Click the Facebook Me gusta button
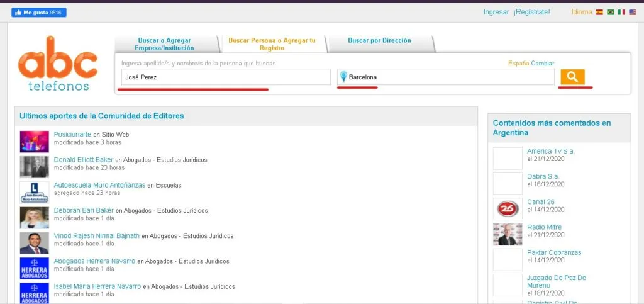The width and height of the screenshot is (644, 304). point(38,12)
